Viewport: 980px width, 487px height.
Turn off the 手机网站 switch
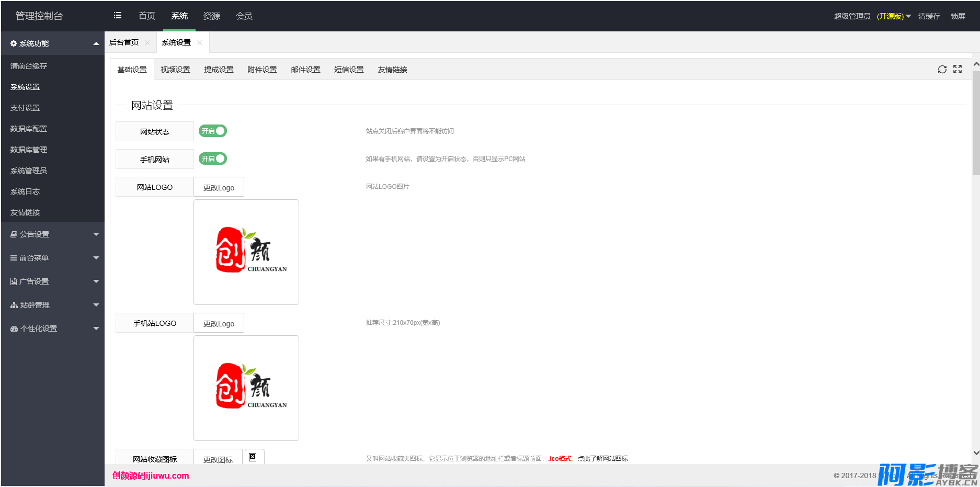(213, 158)
